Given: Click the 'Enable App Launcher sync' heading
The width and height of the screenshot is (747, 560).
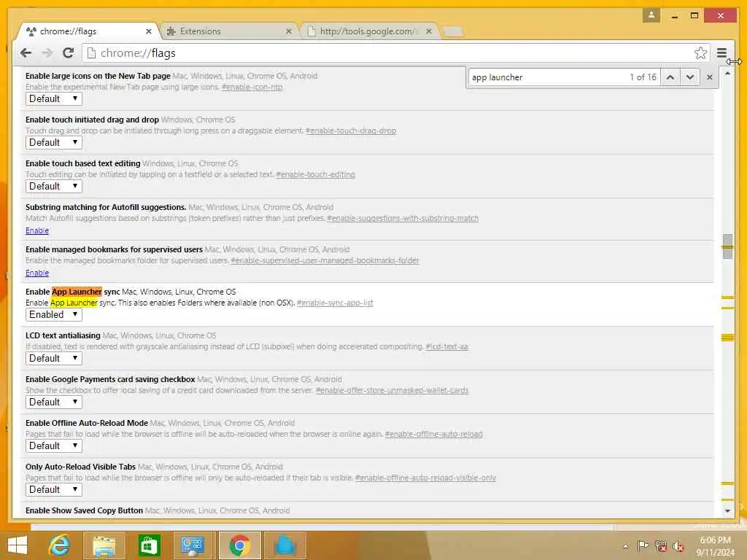Looking at the screenshot, I should click(72, 292).
